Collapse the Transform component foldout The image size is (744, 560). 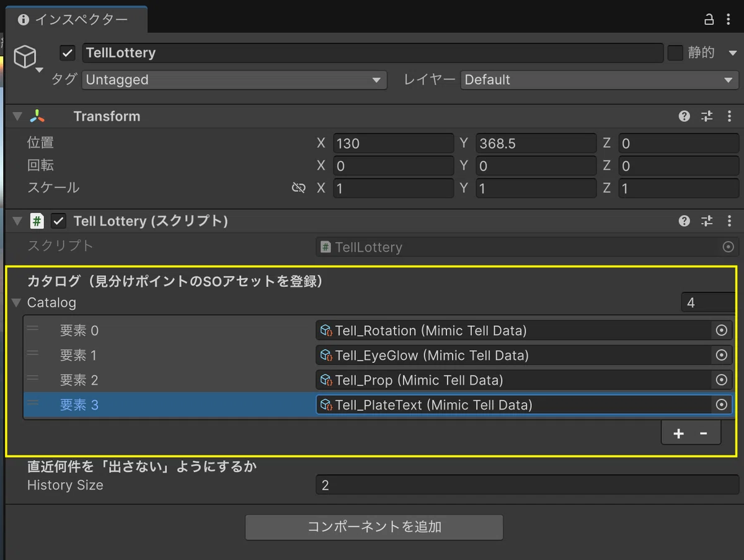17,116
